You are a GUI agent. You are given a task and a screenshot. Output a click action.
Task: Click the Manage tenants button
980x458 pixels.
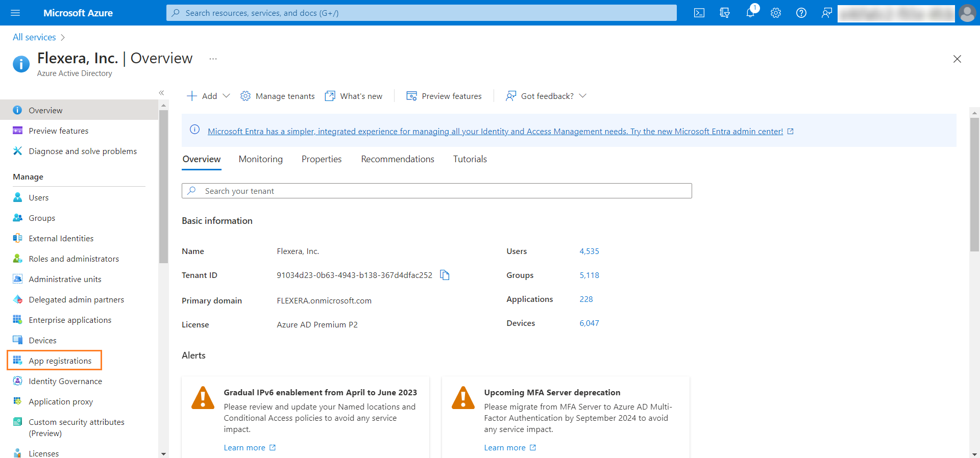pyautogui.click(x=278, y=96)
